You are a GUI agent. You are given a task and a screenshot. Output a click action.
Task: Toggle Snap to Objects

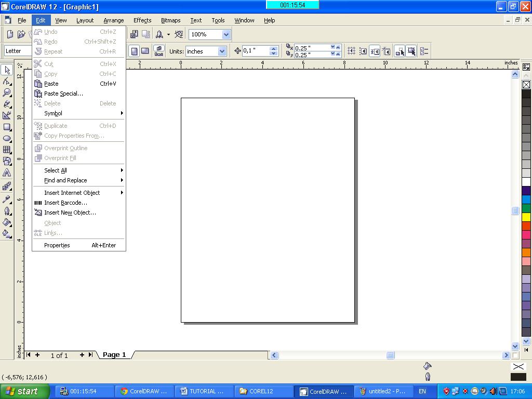point(375,51)
